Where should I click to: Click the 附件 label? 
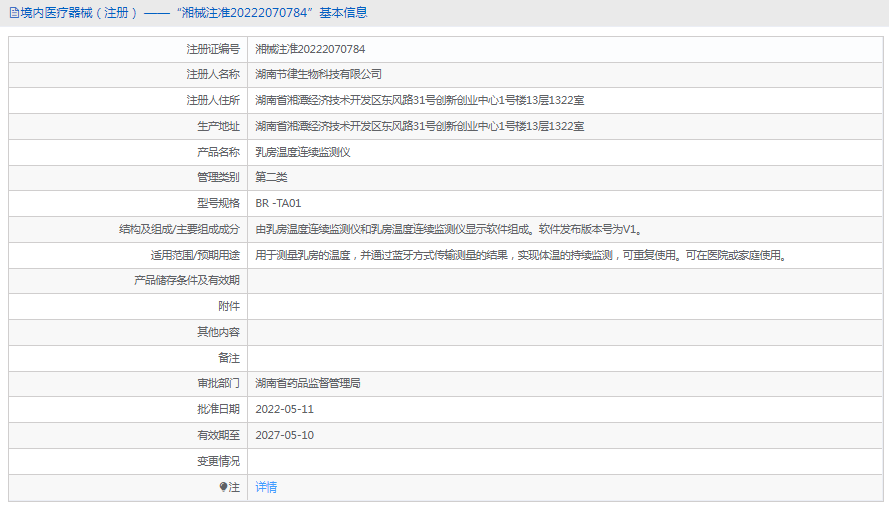point(229,306)
